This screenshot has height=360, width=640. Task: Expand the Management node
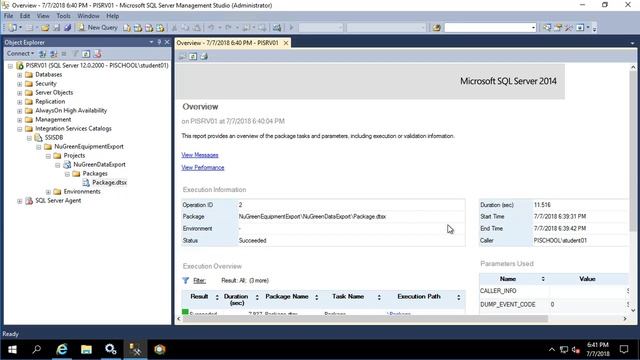(x=20, y=120)
